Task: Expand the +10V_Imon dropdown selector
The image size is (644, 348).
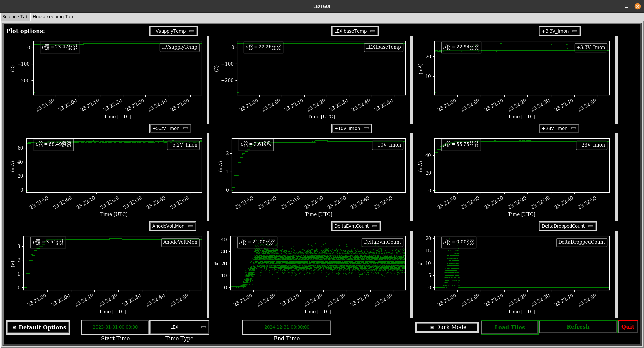Action: pyautogui.click(x=351, y=128)
